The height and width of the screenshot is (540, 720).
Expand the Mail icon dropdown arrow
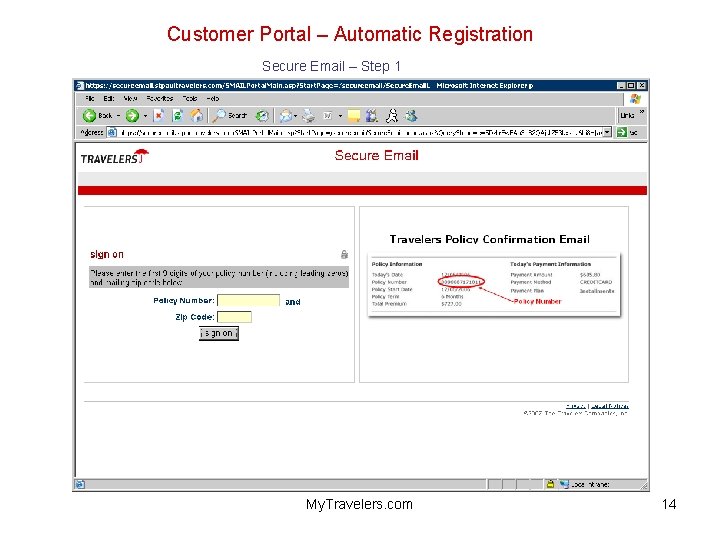[x=295, y=116]
